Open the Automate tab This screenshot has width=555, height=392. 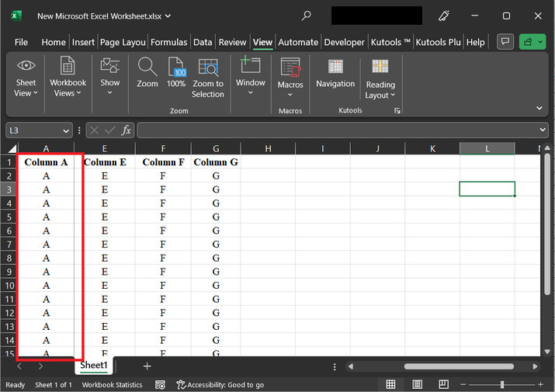coord(298,42)
